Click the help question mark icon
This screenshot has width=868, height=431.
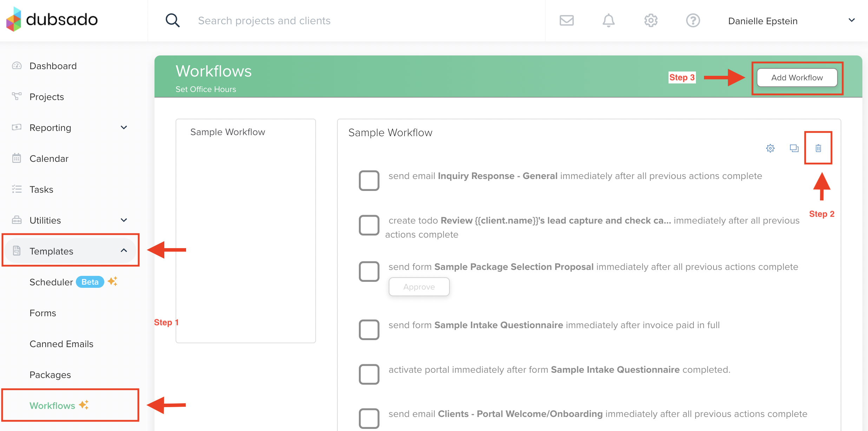[x=693, y=20]
